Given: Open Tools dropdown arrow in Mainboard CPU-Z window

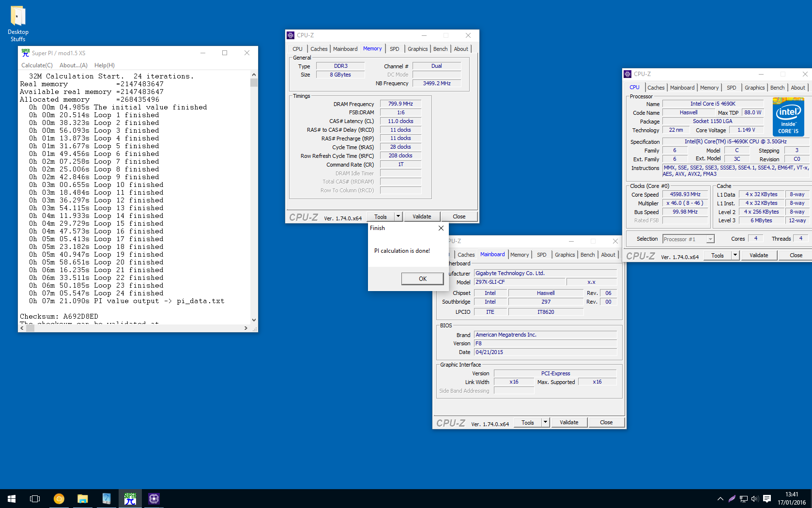Looking at the screenshot, I should 545,422.
